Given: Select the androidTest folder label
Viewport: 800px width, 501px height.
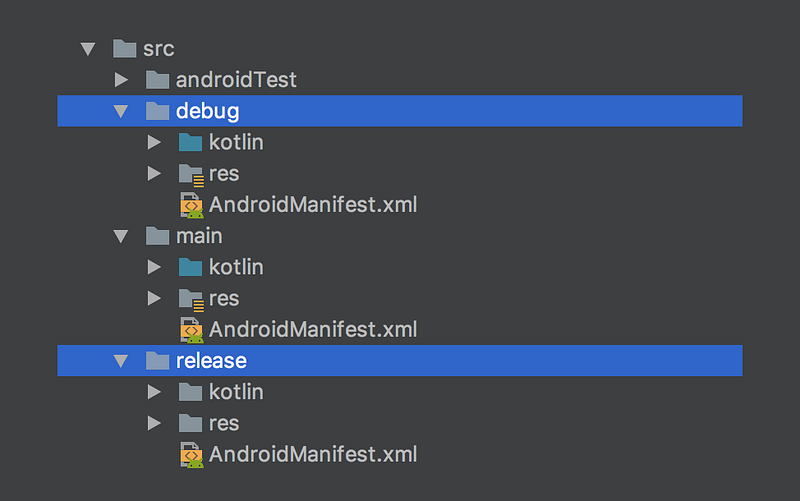Looking at the screenshot, I should (x=236, y=80).
